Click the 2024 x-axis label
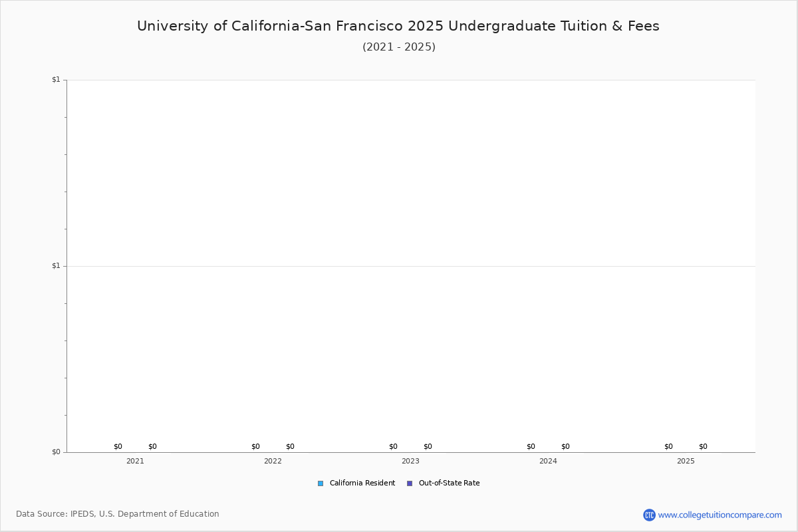798x532 pixels. [x=548, y=461]
